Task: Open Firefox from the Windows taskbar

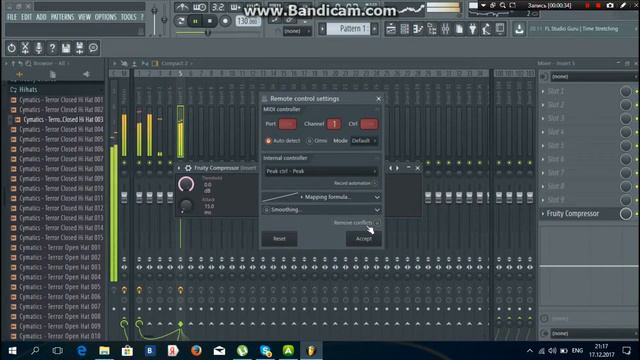Action: [196, 351]
